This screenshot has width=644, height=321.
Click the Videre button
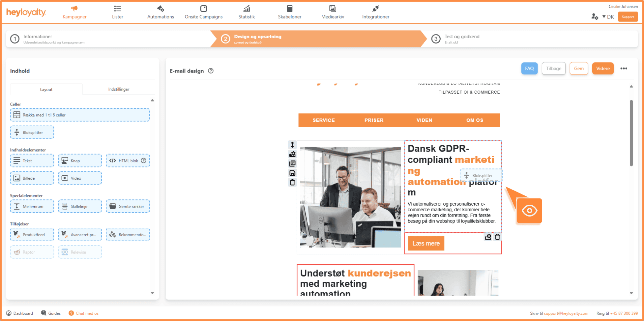tap(602, 69)
